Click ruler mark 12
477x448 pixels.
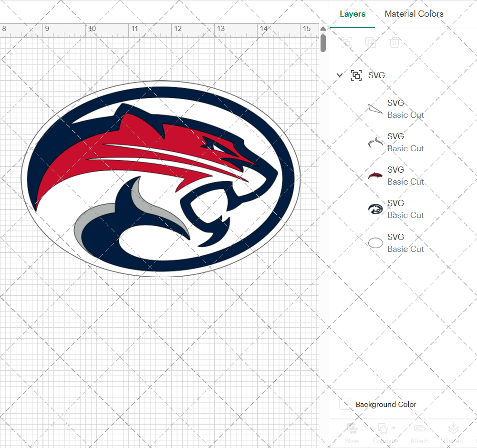177,29
